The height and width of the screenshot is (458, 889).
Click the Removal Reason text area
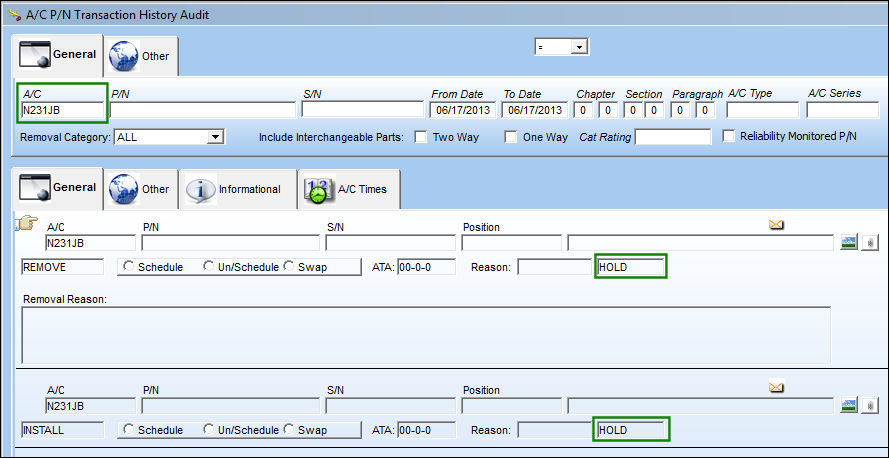(426, 335)
